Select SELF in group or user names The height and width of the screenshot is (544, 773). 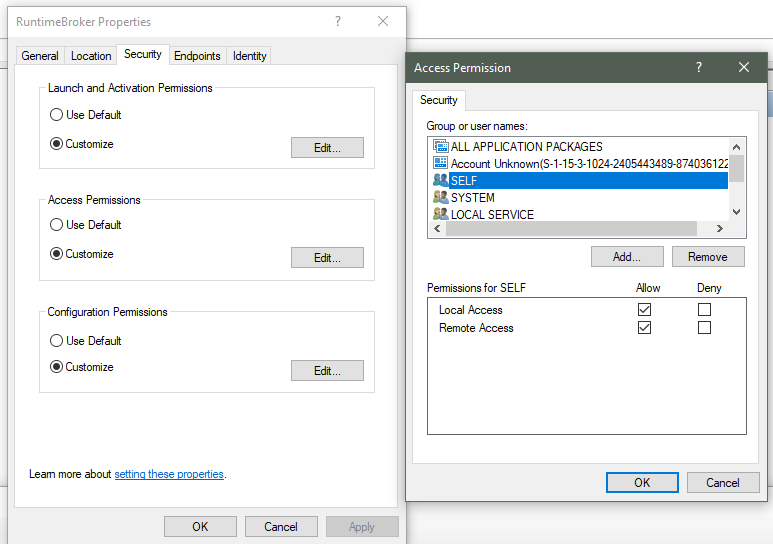[580, 180]
